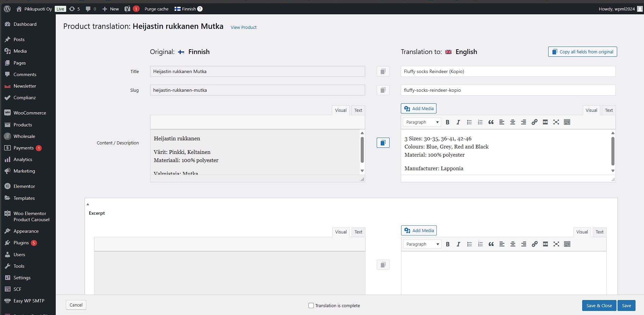Screen dimensions: 644x315
Task: Click the English translation slug field
Action: click(x=508, y=90)
